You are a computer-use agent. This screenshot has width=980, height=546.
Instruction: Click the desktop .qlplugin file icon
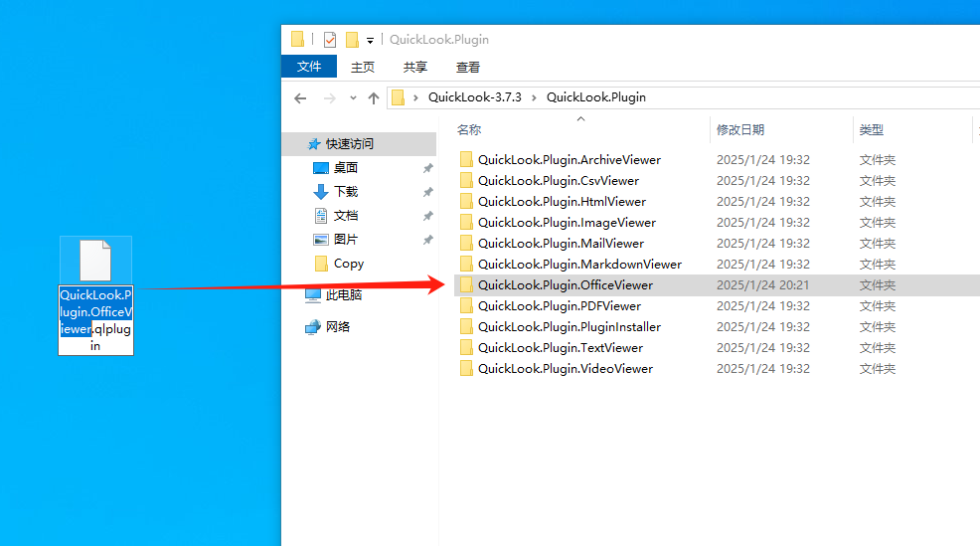pyautogui.click(x=95, y=261)
